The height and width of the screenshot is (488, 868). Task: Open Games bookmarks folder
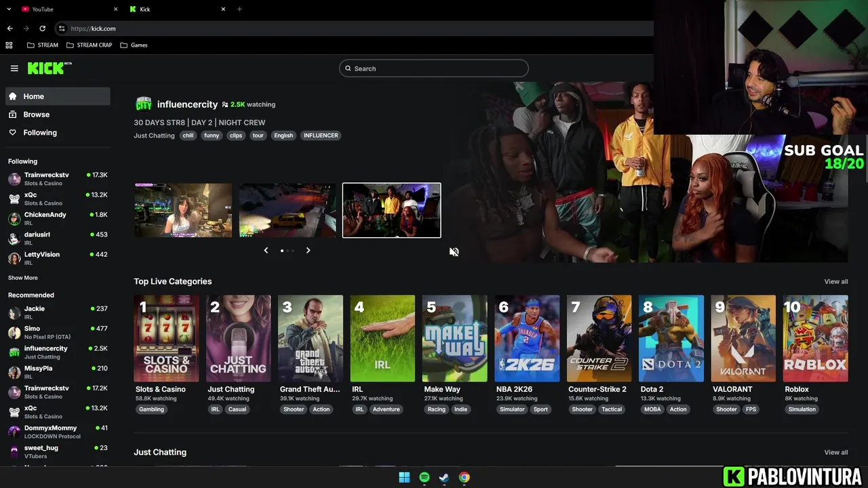pyautogui.click(x=134, y=45)
